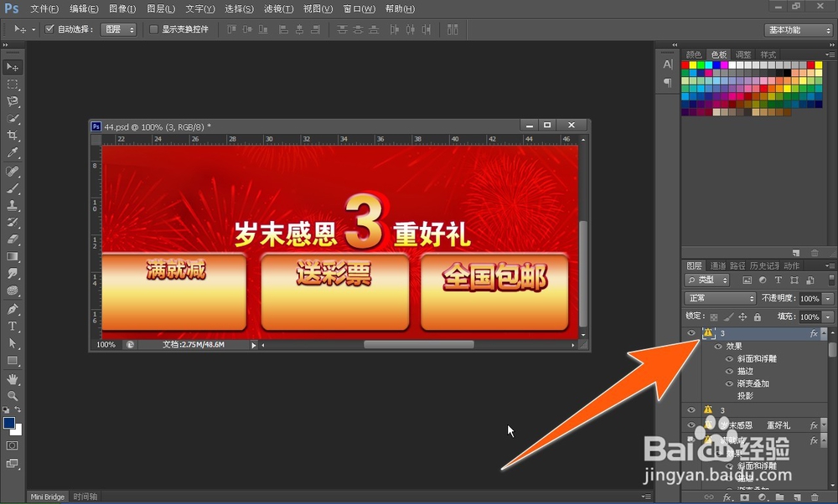Switch to the Channels (通道) tab

(x=718, y=265)
